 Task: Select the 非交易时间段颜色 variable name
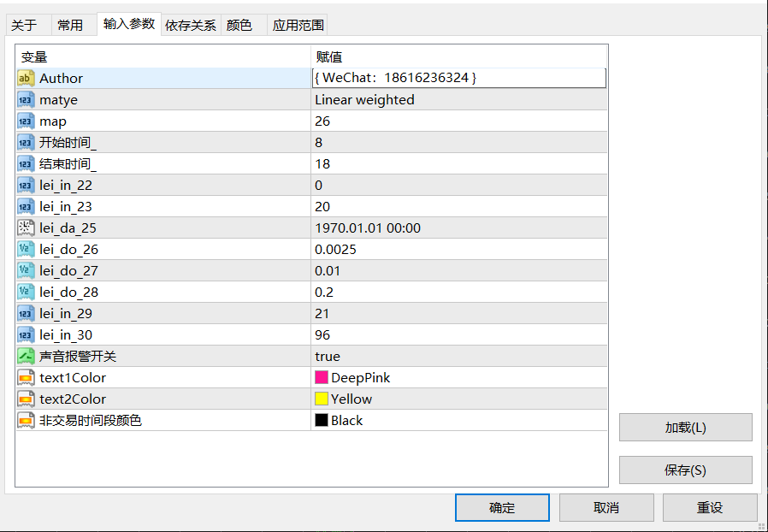click(x=91, y=420)
